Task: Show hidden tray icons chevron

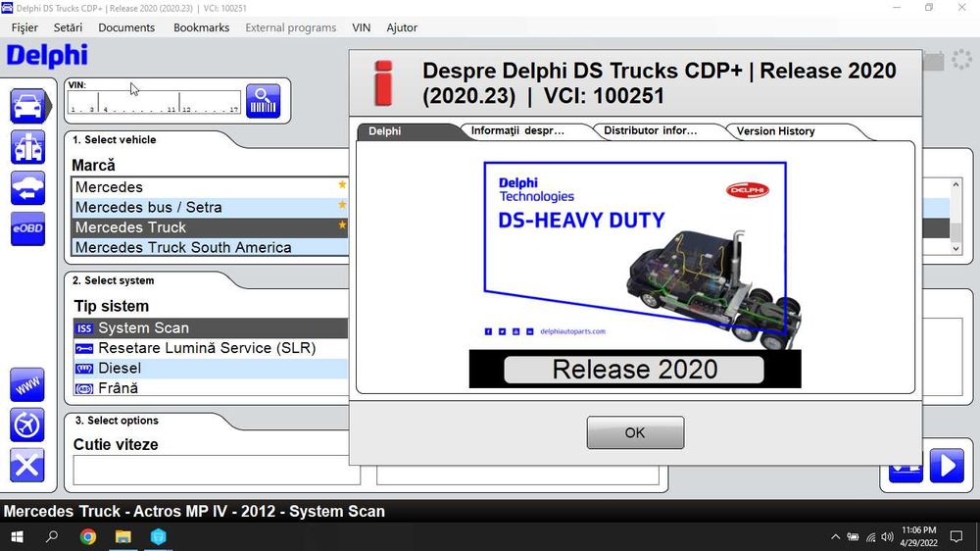Action: 836,536
